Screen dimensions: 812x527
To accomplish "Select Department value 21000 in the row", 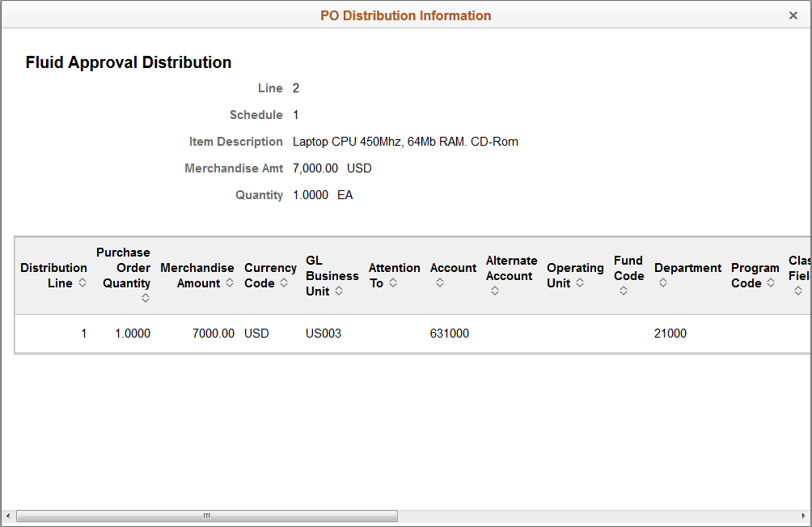I will 671,333.
